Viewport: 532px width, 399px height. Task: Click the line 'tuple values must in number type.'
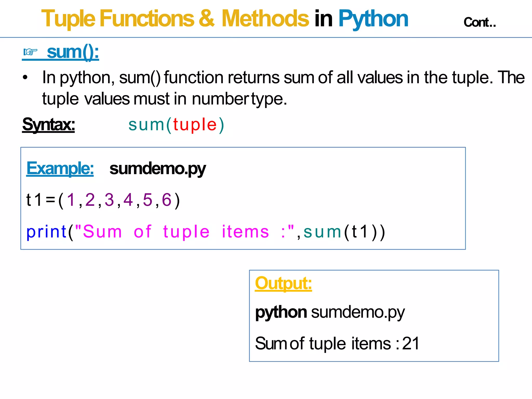point(165,99)
